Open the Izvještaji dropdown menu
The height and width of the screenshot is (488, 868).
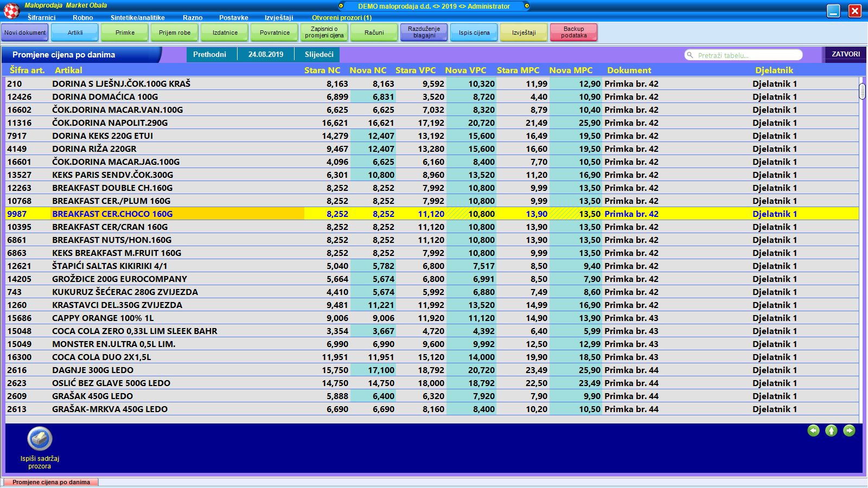(x=279, y=18)
